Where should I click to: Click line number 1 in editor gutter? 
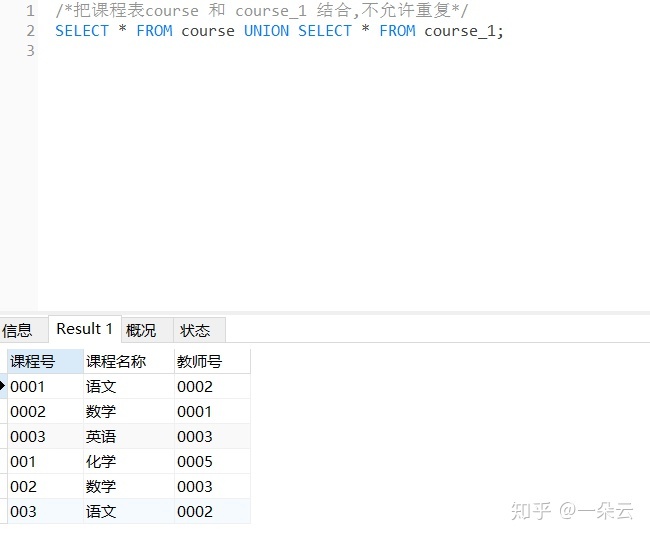coord(30,11)
